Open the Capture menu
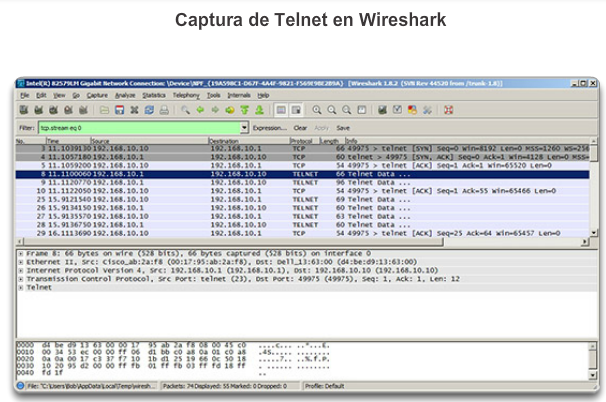Image resolution: width=606 pixels, height=402 pixels. 97,95
